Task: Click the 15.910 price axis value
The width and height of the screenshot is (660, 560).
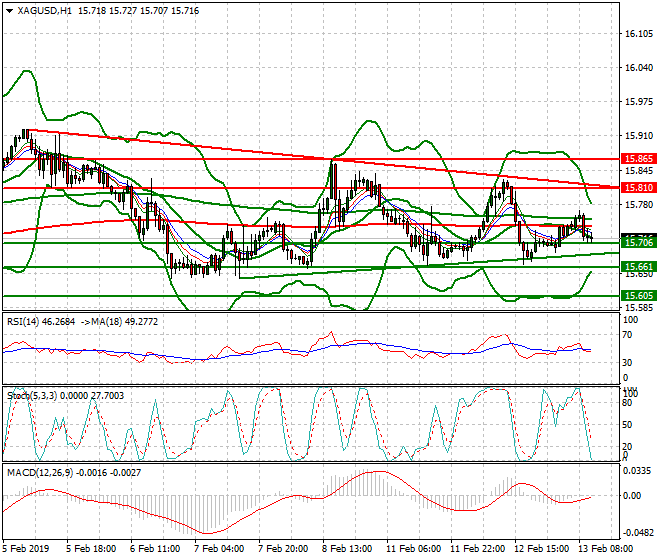Action: 639,136
